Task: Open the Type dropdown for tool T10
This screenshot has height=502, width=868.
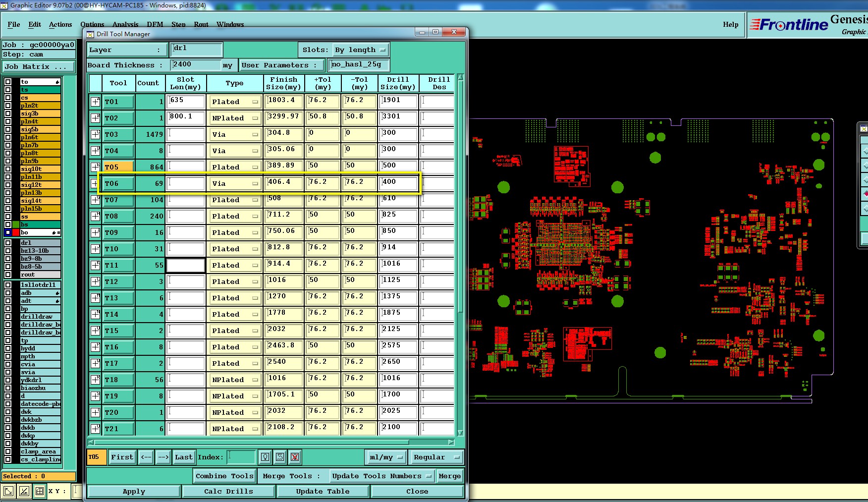Action: pyautogui.click(x=235, y=249)
